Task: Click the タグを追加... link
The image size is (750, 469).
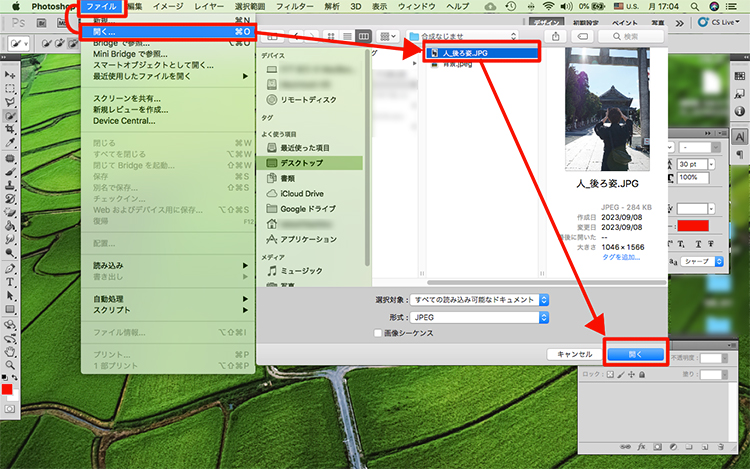Action: point(621,257)
